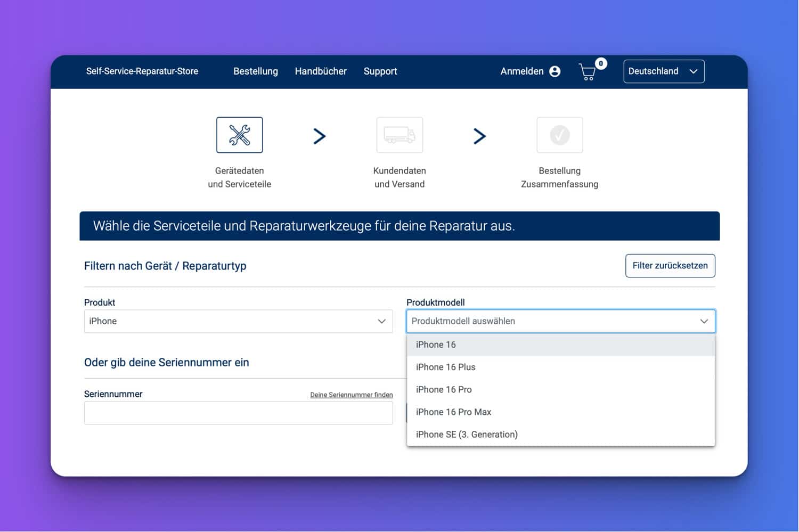Click the Gerätedaten und Serviceteile step label
Screen dimensions: 799x532
click(x=240, y=177)
